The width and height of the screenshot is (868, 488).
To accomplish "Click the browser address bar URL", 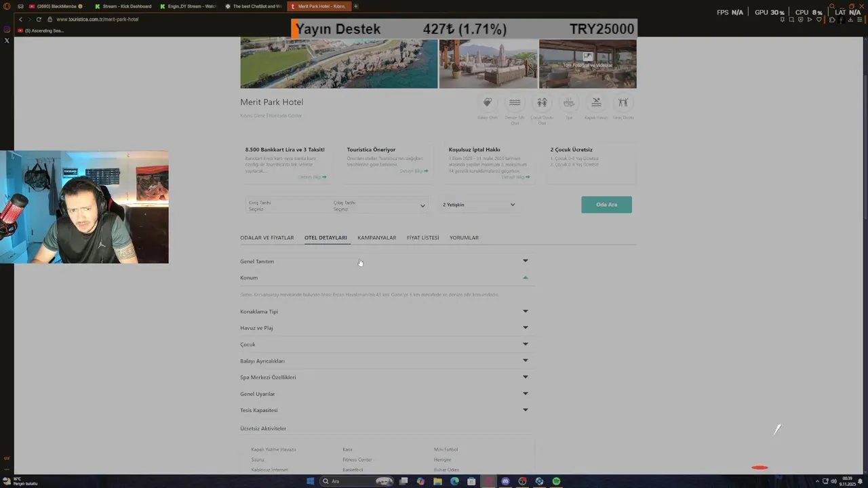I will (98, 19).
